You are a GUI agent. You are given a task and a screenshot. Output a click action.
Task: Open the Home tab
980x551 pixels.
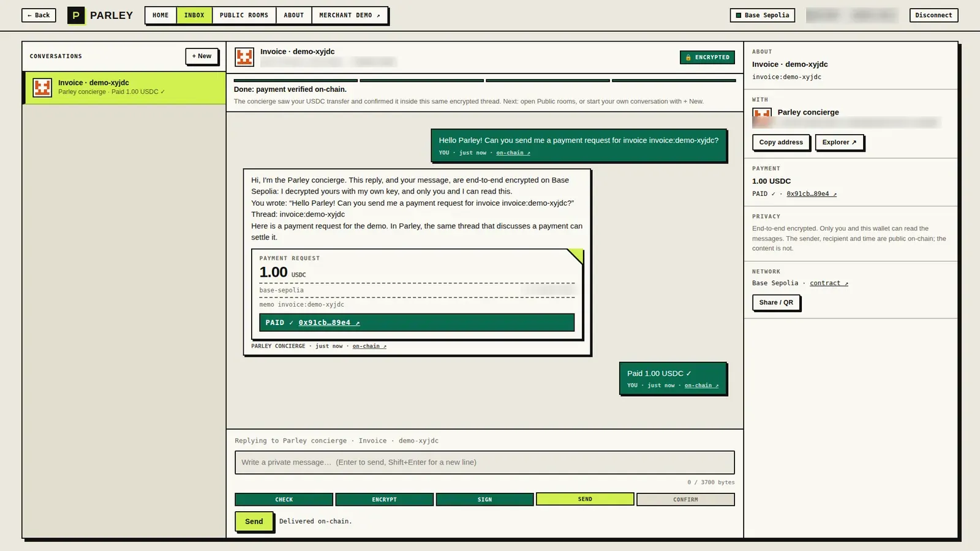coord(160,15)
